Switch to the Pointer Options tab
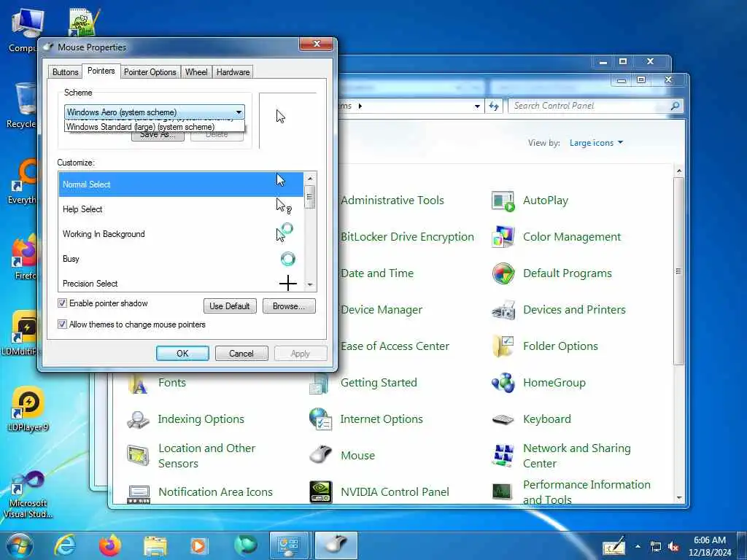This screenshot has height=560, width=747. (150, 72)
